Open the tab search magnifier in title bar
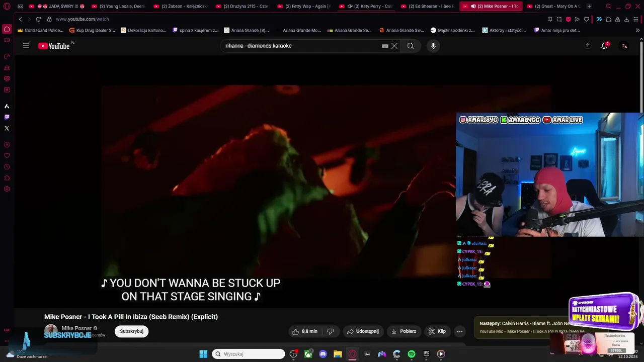This screenshot has height=362, width=644. tap(608, 6)
